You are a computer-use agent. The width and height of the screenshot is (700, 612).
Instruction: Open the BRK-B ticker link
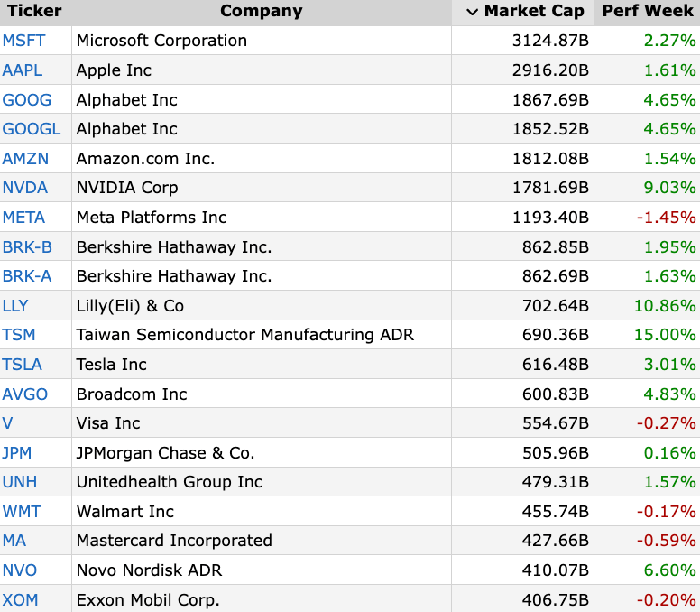click(x=27, y=246)
